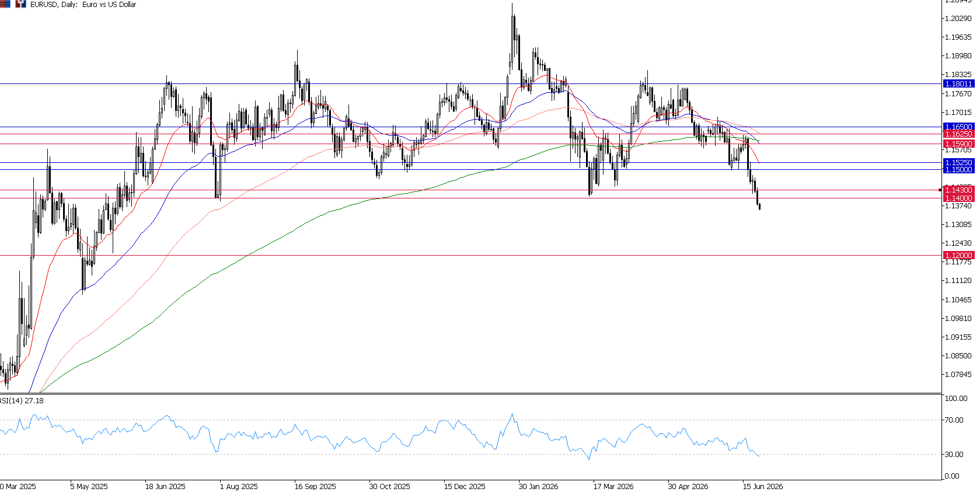Select the 1.14000 price level label

pyautogui.click(x=958, y=198)
